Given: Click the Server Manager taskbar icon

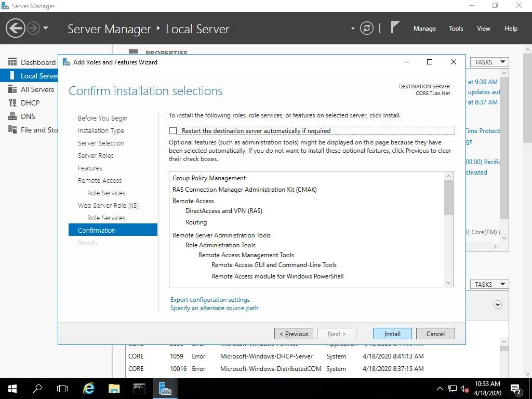Looking at the screenshot, I should point(165,389).
